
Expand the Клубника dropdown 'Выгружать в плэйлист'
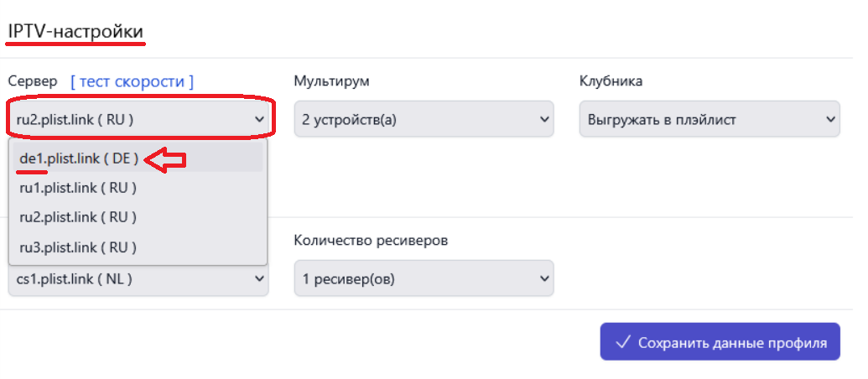[x=709, y=119]
